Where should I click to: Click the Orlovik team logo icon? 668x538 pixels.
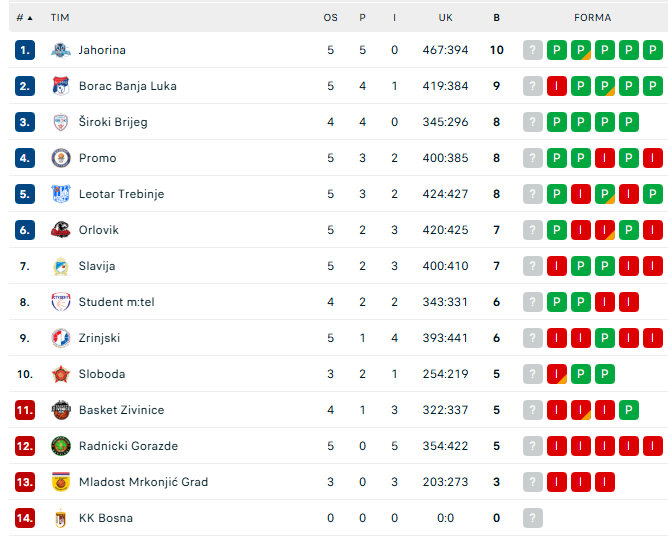[x=60, y=230]
